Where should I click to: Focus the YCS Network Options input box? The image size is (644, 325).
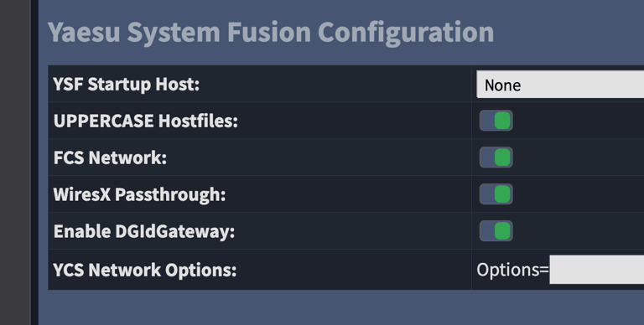597,270
